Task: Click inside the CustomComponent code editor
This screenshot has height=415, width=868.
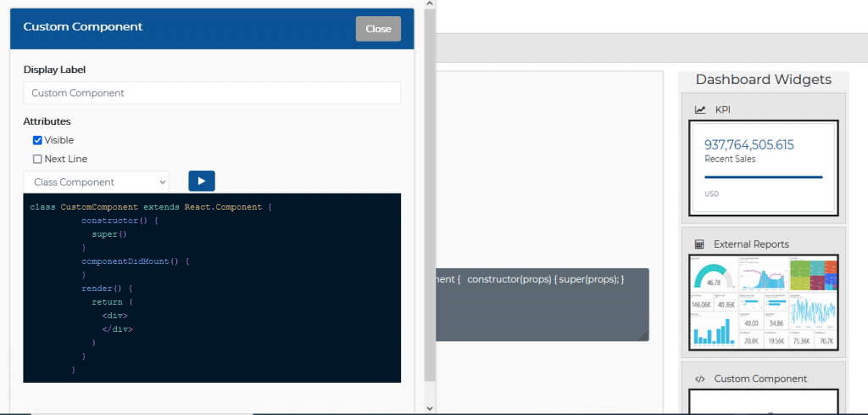Action: (x=212, y=289)
